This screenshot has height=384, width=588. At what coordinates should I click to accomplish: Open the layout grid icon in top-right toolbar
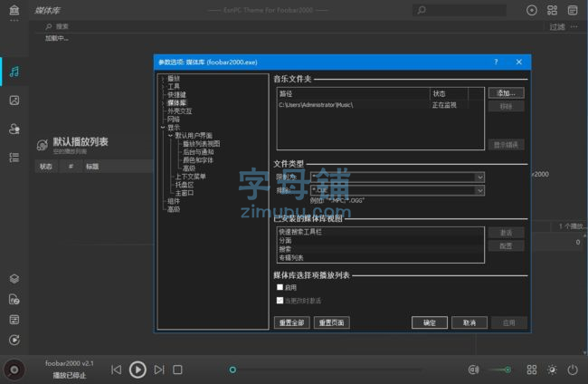552,10
